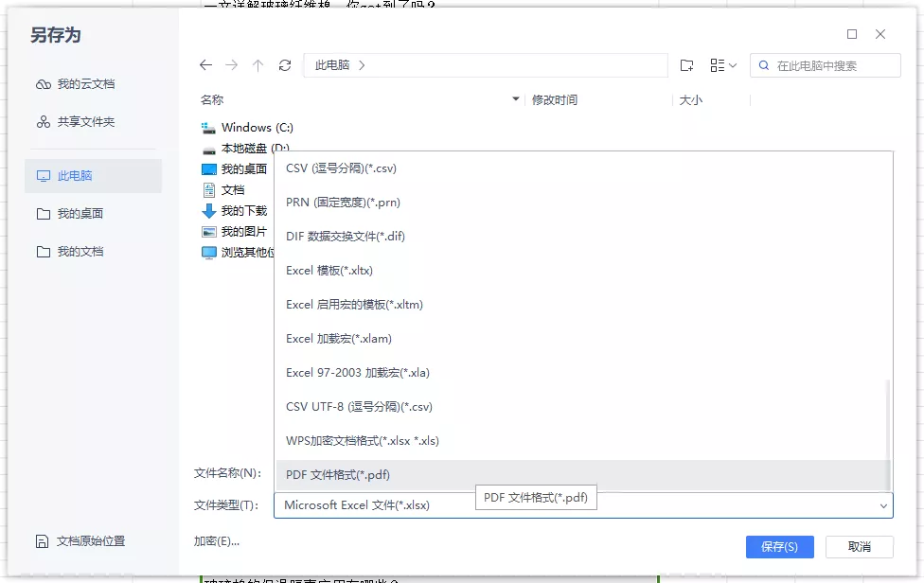Navigate up one folder level

coord(258,65)
